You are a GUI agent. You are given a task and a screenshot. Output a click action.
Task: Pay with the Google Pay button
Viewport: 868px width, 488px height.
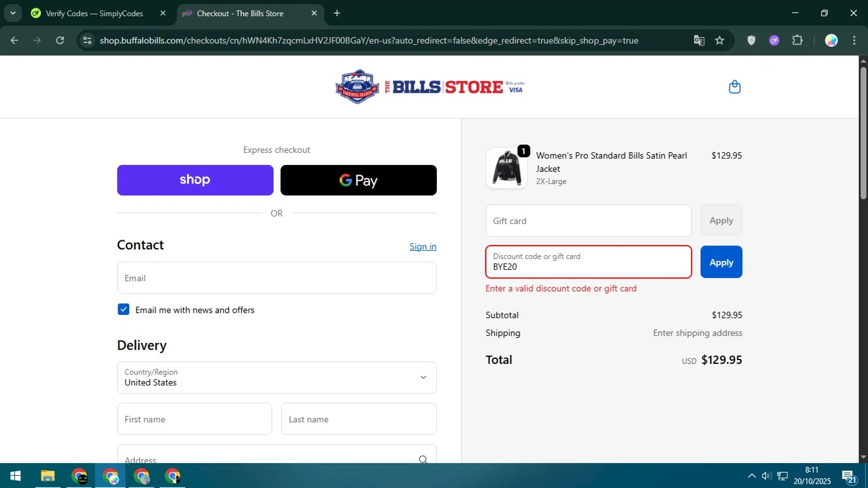tap(358, 180)
